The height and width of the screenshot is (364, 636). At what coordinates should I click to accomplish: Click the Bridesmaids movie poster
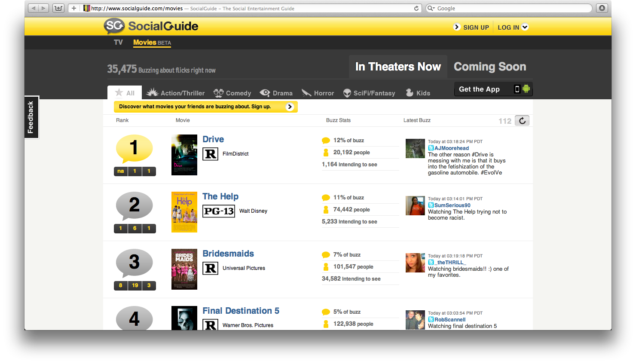point(184,269)
